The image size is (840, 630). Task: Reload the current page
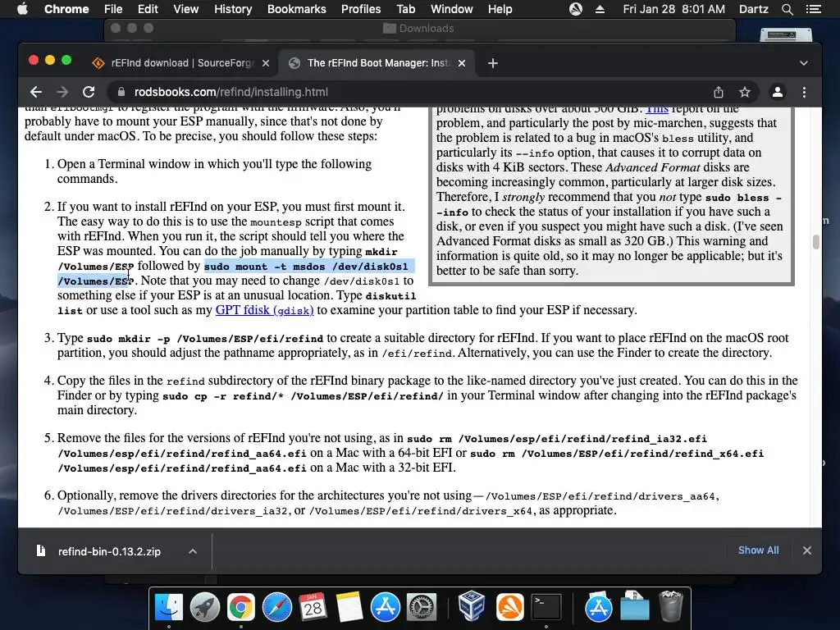click(89, 92)
